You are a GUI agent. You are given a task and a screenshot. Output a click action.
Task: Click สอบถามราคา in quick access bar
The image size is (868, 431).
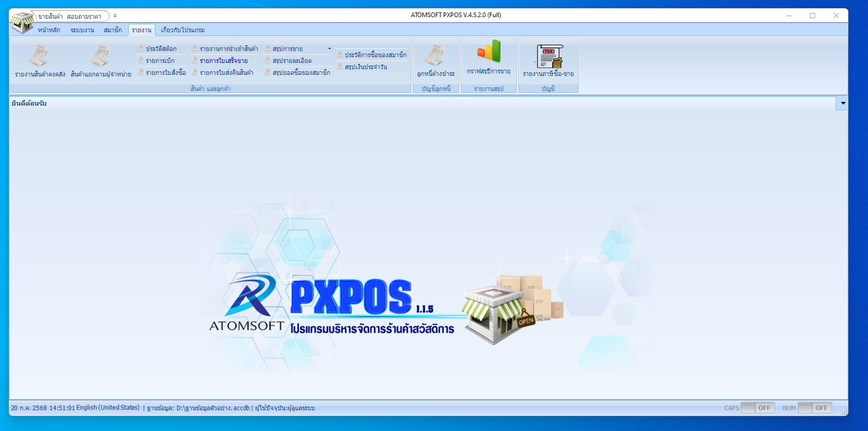pos(84,17)
